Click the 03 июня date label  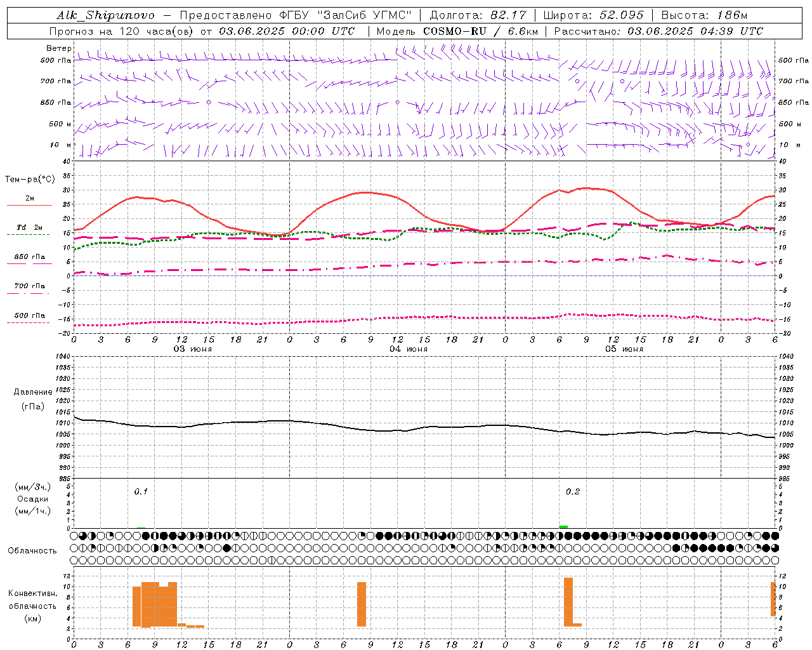(193, 349)
